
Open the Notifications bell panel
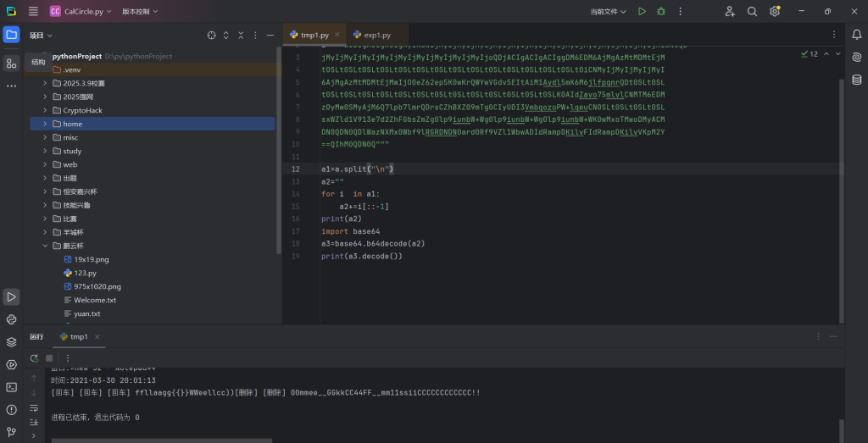tap(855, 35)
